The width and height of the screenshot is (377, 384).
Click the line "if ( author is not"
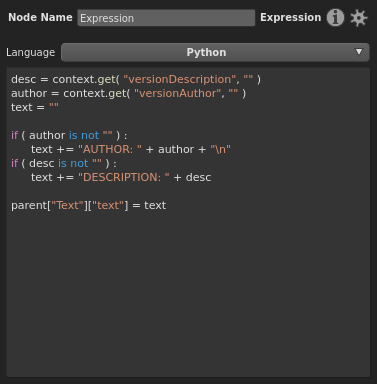coord(69,135)
